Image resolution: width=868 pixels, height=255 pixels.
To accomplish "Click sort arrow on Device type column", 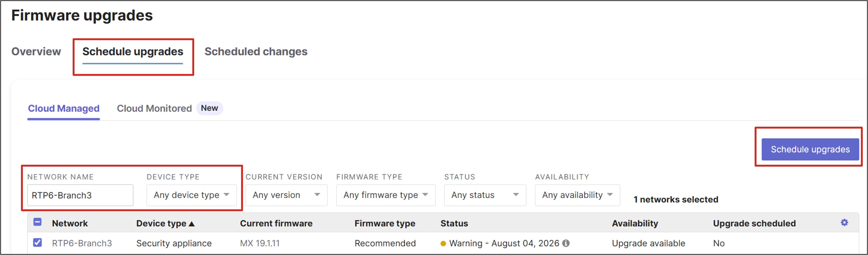I will click(192, 224).
